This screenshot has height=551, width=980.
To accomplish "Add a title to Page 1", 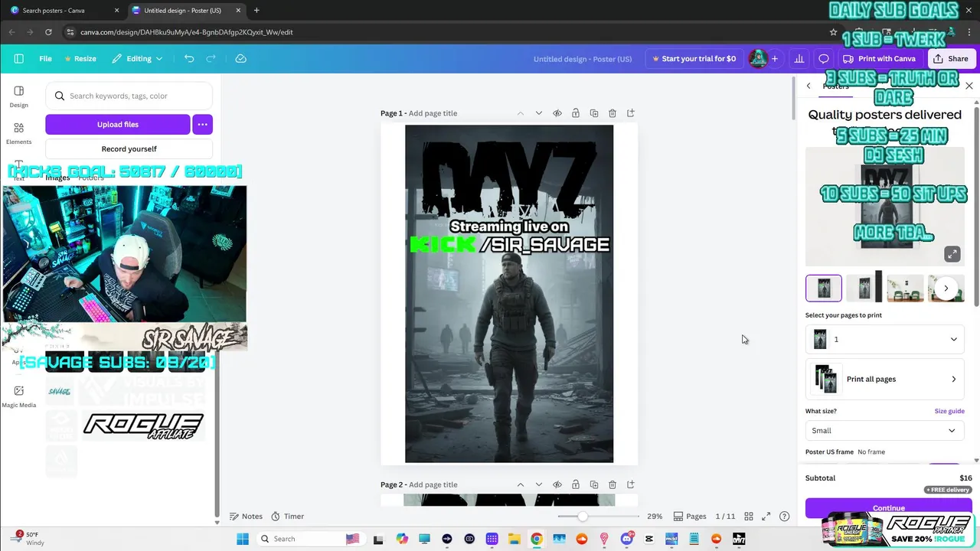I will tap(433, 113).
